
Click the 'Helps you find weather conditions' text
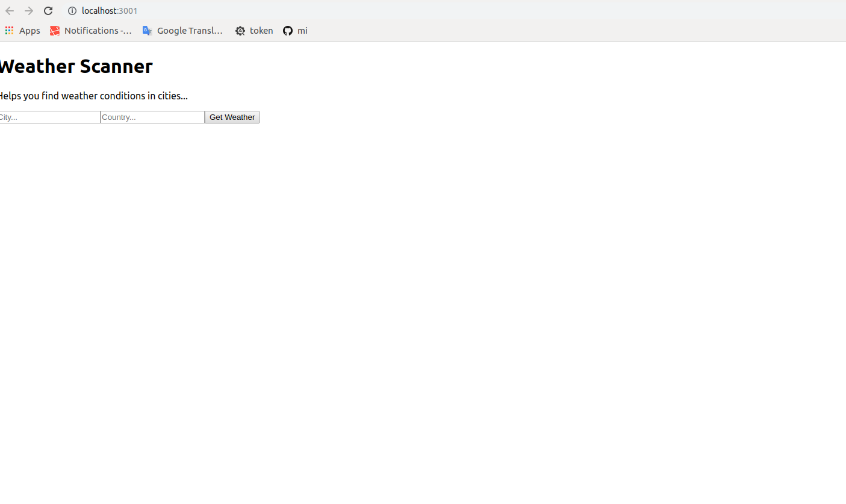point(93,96)
